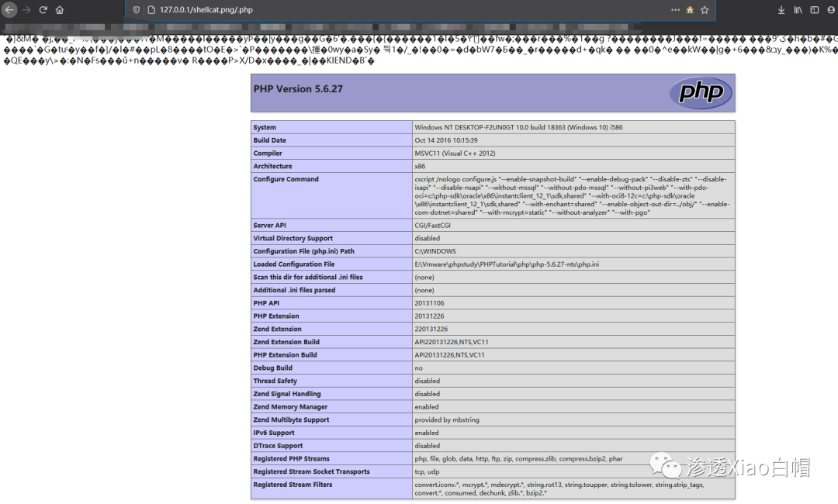This screenshot has width=838, height=504.
Task: Open the tracking protection shield icon
Action: pyautogui.click(x=137, y=9)
